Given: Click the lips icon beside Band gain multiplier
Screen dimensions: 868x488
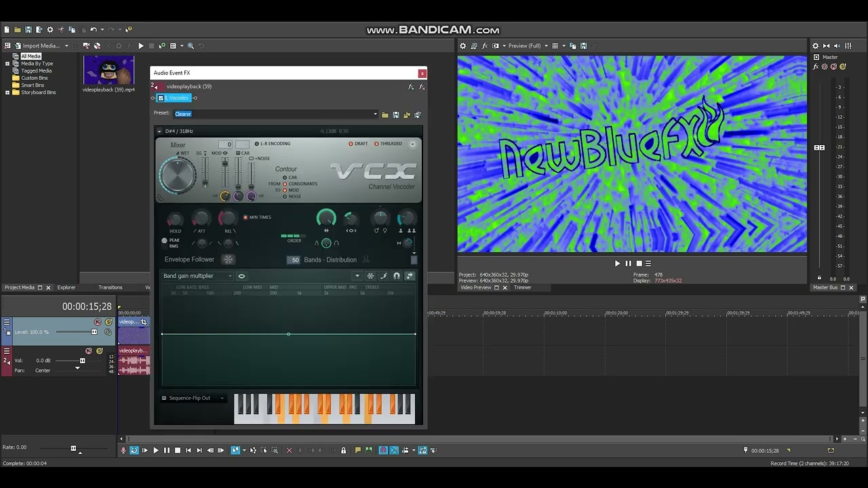Looking at the screenshot, I should [x=241, y=276].
